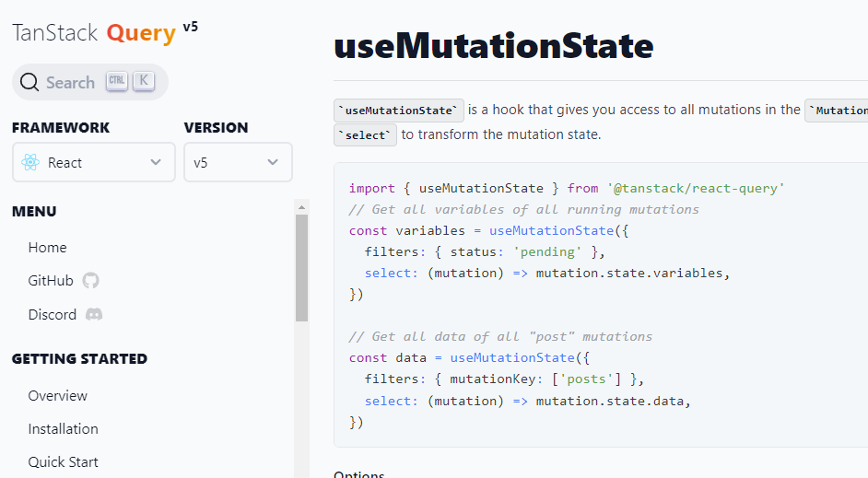This screenshot has height=478, width=868.
Task: Click the import statement code line
Action: pos(567,188)
